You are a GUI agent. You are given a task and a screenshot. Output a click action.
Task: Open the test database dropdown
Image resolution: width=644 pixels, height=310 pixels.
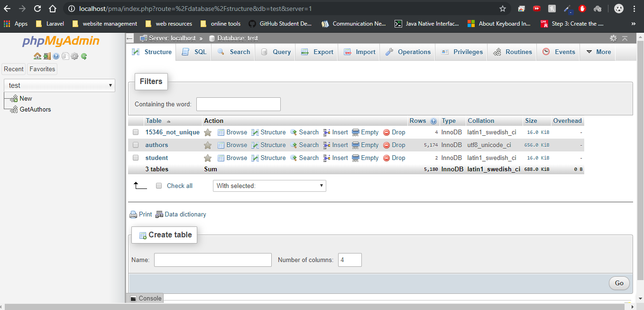(59, 85)
